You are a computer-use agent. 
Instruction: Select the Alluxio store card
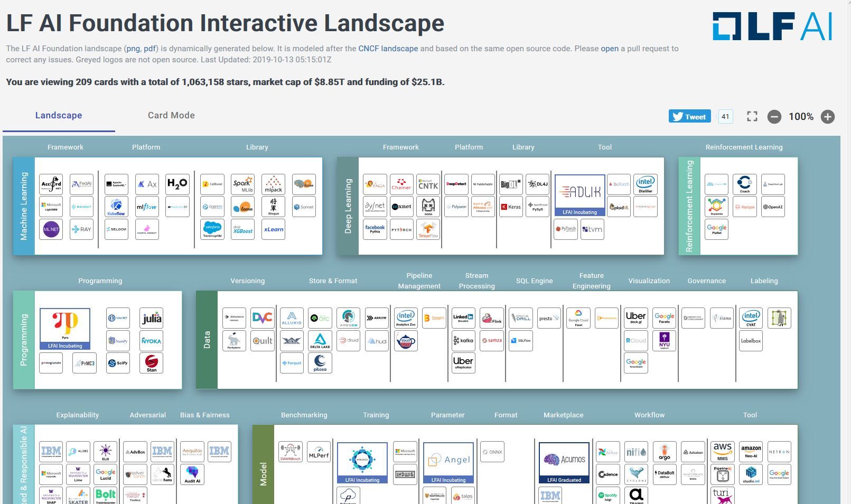[x=292, y=318]
